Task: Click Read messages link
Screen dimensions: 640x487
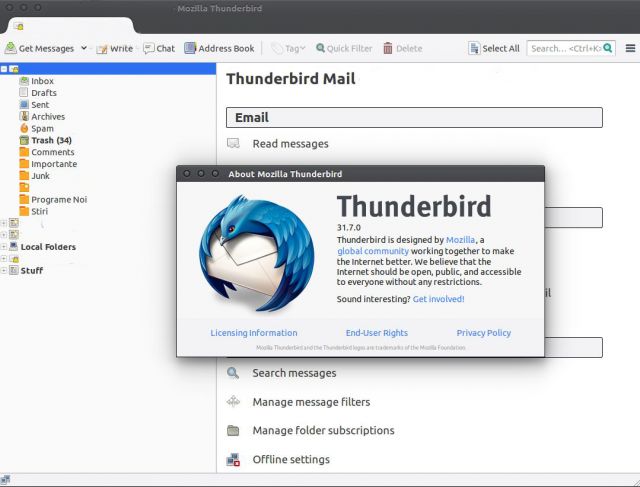Action: point(290,144)
